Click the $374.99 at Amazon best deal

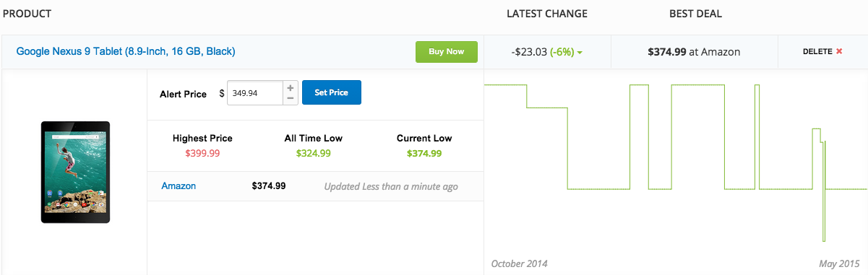click(x=694, y=52)
